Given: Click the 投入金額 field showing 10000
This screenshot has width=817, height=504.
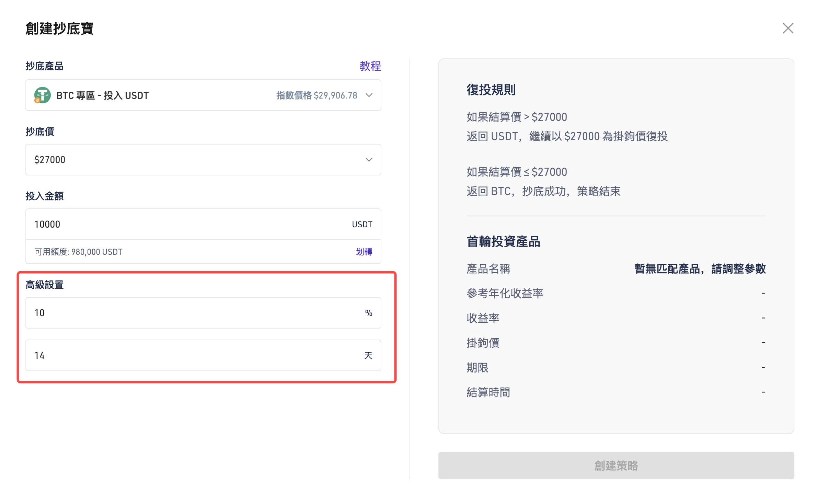Looking at the screenshot, I should point(172,224).
